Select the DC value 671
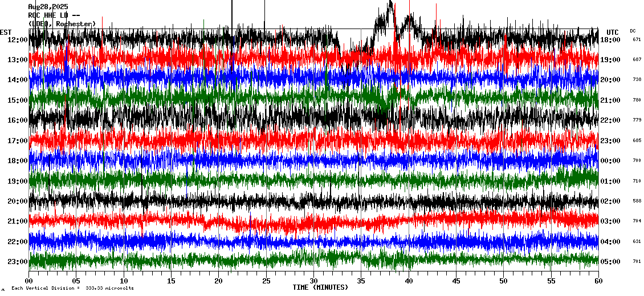The width and height of the screenshot is (644, 296). tap(637, 40)
